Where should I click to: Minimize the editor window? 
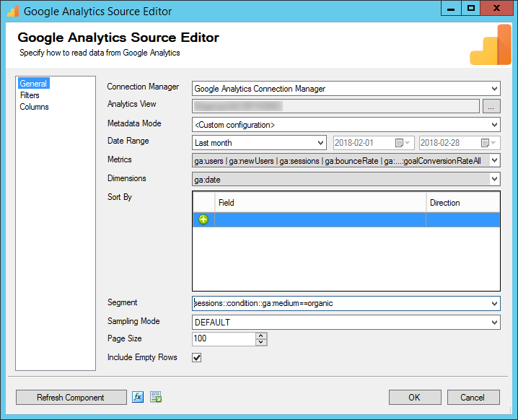[451, 8]
